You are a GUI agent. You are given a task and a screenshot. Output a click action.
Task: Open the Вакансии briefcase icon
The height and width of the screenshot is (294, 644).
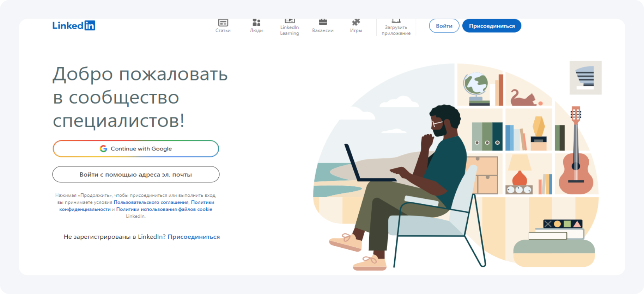tap(323, 22)
